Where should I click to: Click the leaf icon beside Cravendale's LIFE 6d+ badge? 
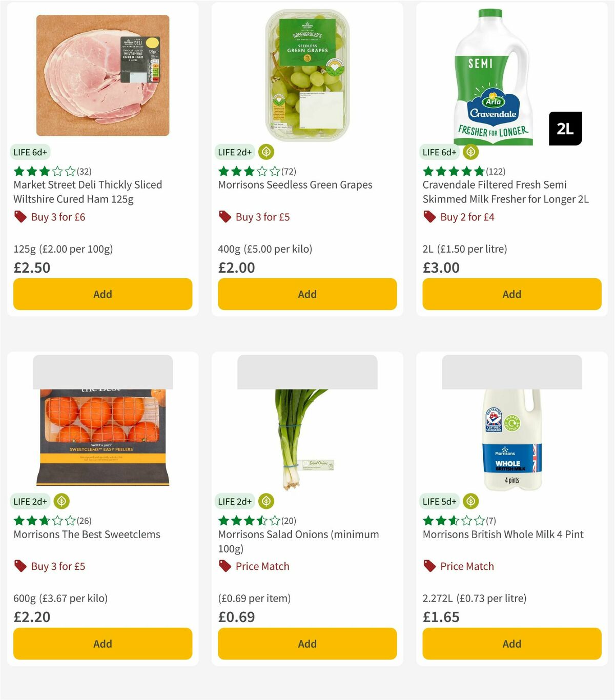point(470,152)
